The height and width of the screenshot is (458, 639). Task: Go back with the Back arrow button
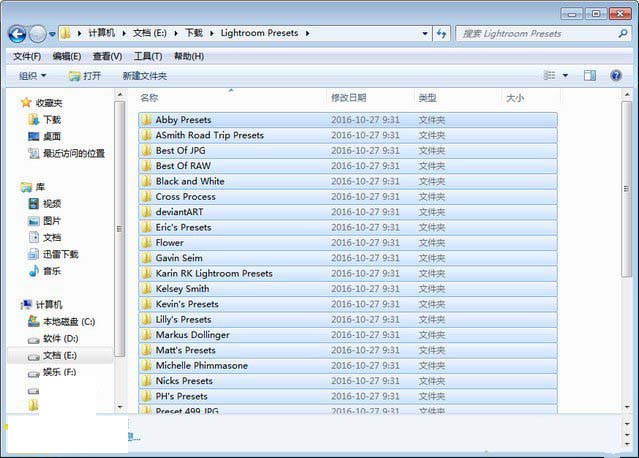pos(17,34)
